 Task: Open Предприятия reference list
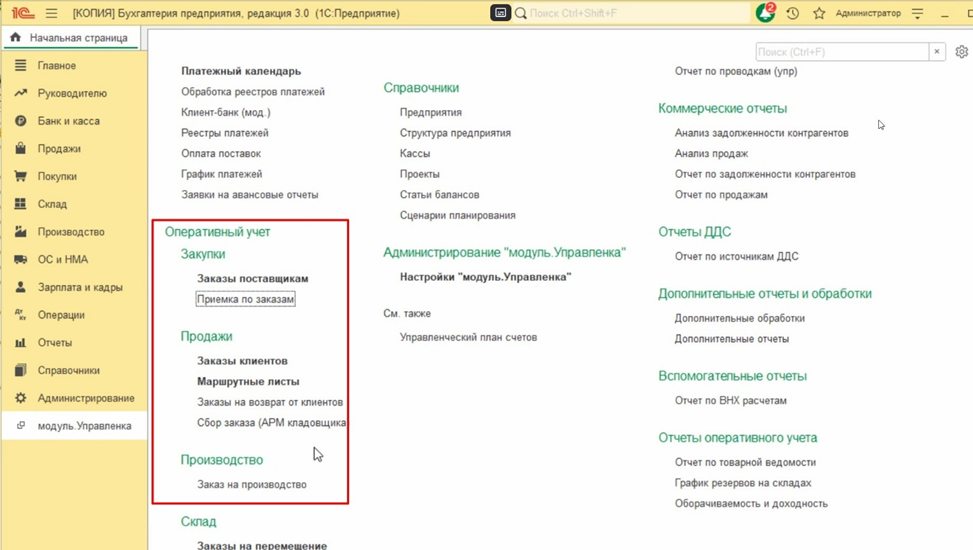[431, 112]
